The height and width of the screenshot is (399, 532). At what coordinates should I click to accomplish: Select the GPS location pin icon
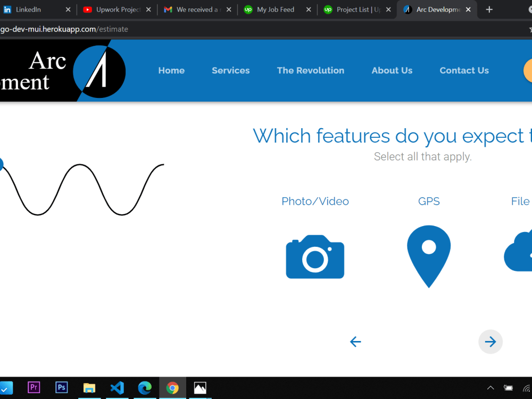point(429,256)
